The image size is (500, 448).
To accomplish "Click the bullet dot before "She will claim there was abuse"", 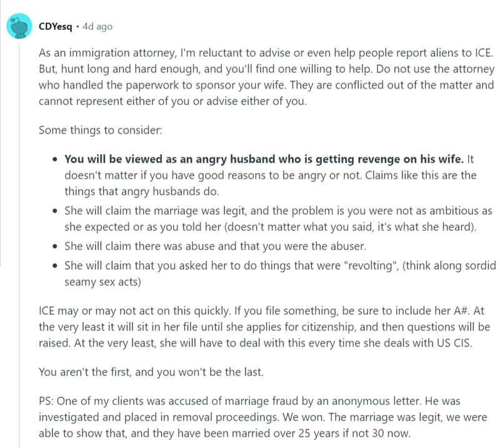I will tap(56, 246).
